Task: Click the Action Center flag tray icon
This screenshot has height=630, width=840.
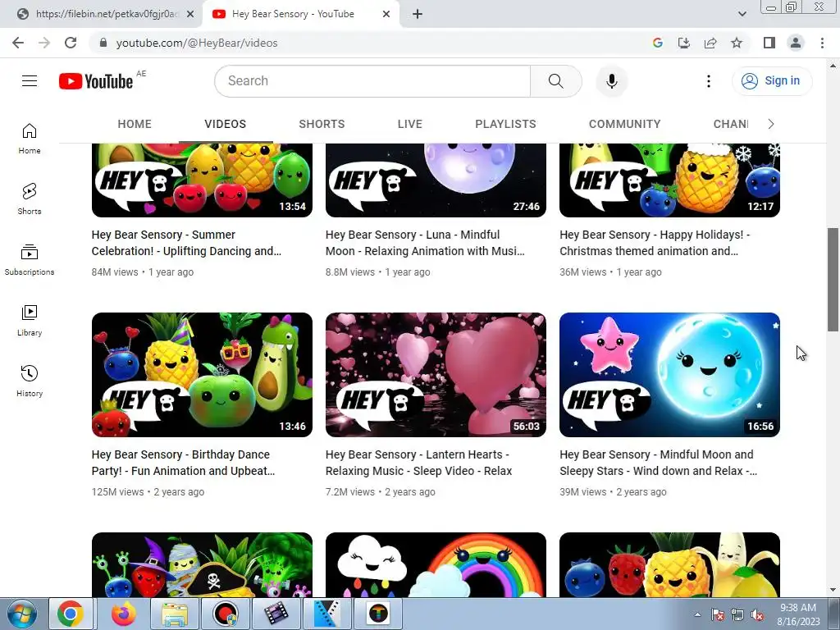Action: tap(717, 615)
